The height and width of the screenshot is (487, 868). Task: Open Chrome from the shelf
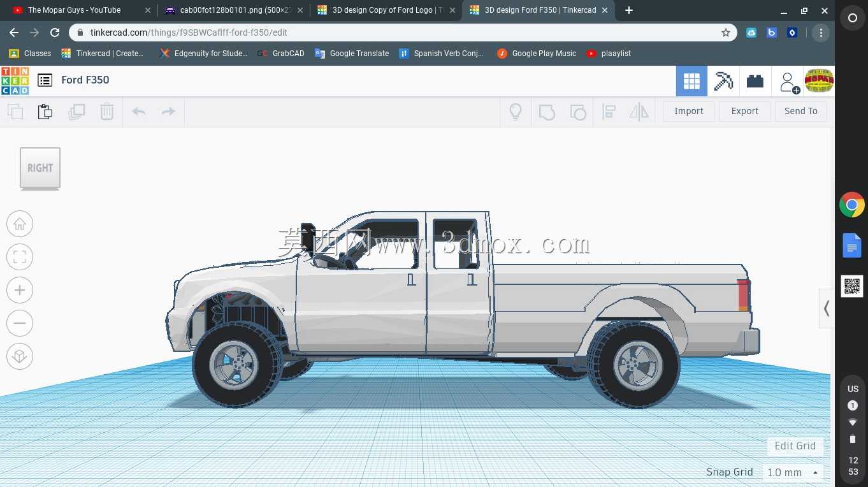pos(852,205)
